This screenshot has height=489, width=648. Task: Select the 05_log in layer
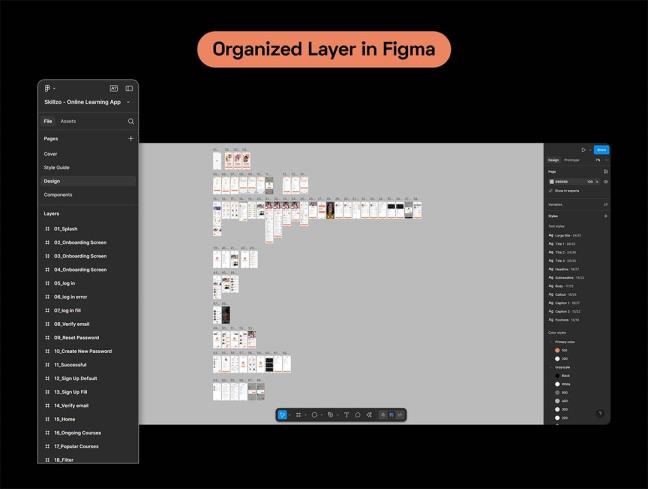64,283
